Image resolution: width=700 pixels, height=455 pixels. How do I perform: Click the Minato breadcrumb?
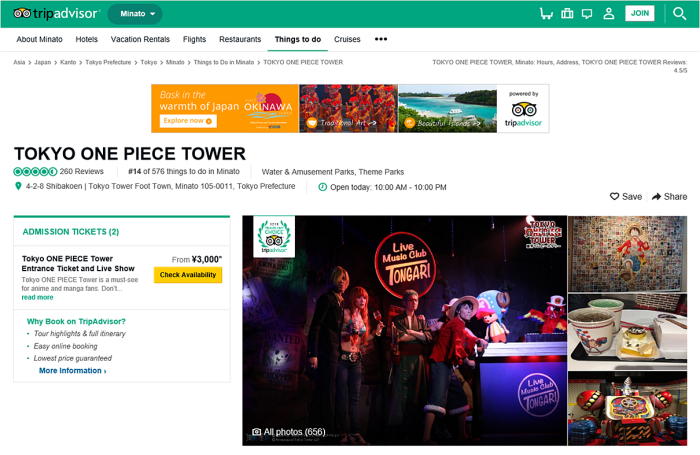(x=175, y=62)
